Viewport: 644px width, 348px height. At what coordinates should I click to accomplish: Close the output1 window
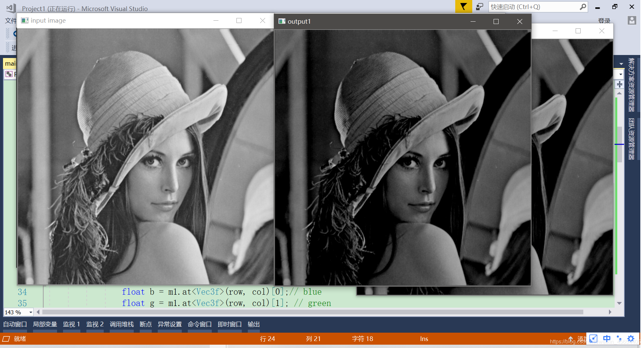(x=520, y=22)
